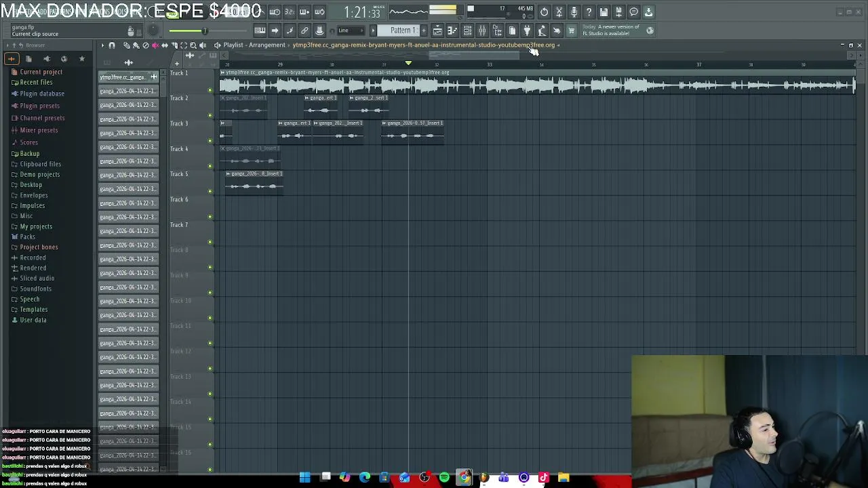Open the Line snap dropdown
The height and width of the screenshot is (488, 868).
tap(351, 30)
